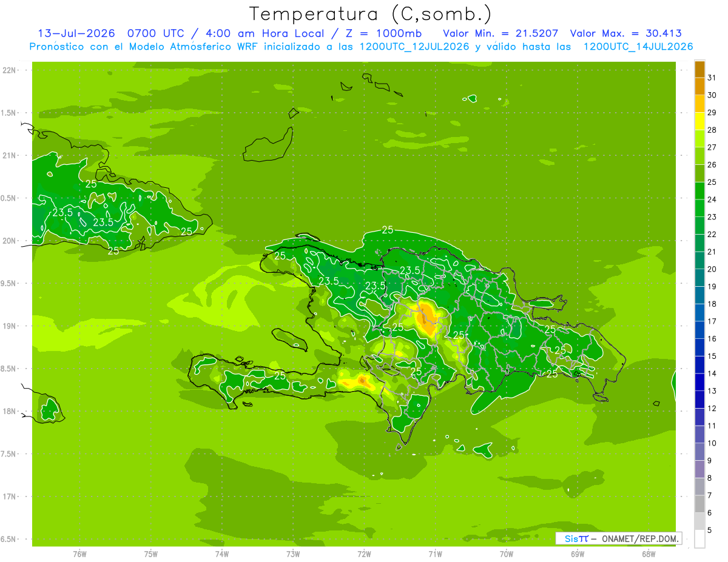Click the colorbar swatch between 8 and 9
The height and width of the screenshot is (562, 728).
click(699, 469)
